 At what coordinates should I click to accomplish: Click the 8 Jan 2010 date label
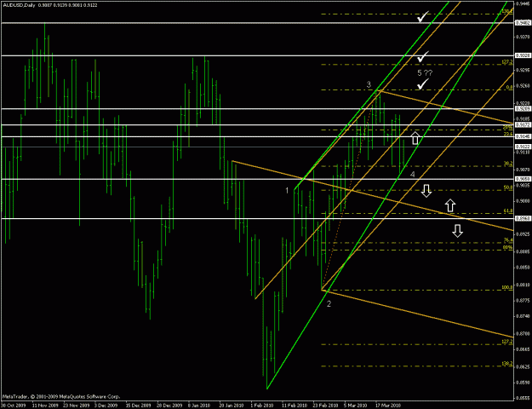[x=200, y=406]
